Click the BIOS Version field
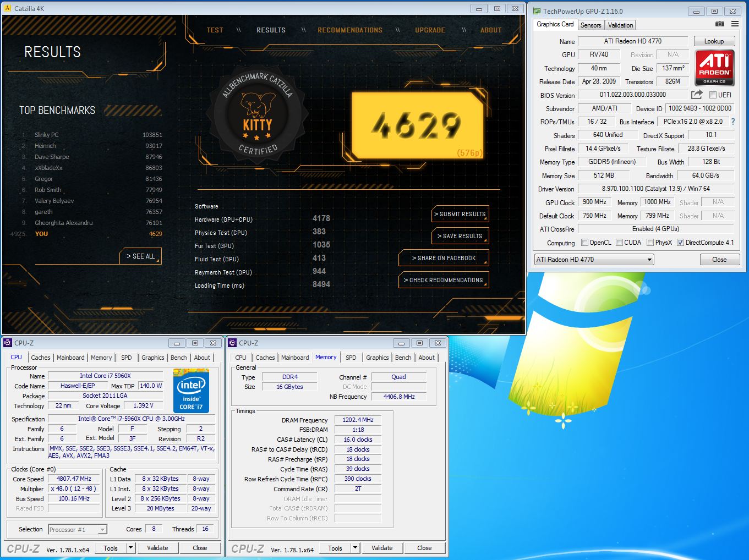 pyautogui.click(x=632, y=95)
